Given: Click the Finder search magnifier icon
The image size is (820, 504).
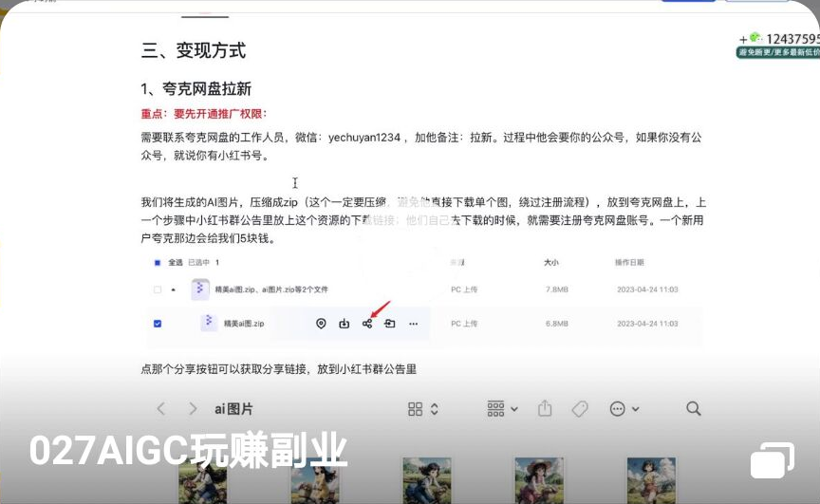Looking at the screenshot, I should (694, 408).
